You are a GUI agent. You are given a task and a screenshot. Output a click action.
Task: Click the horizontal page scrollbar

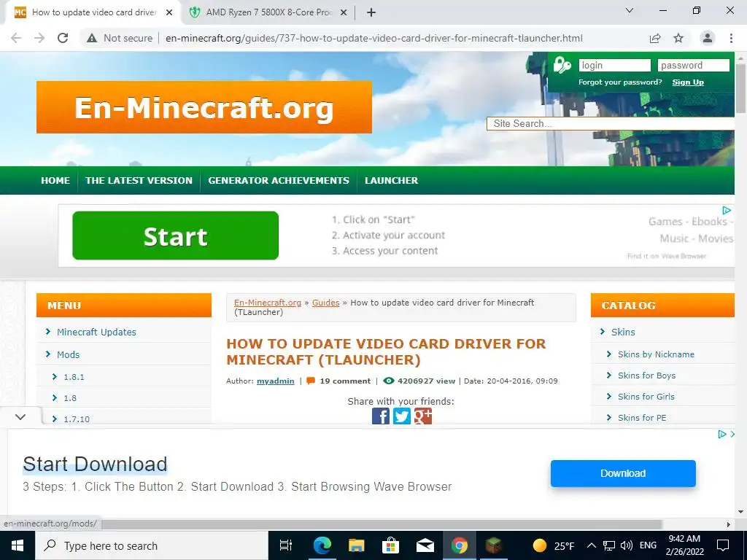click(x=382, y=524)
